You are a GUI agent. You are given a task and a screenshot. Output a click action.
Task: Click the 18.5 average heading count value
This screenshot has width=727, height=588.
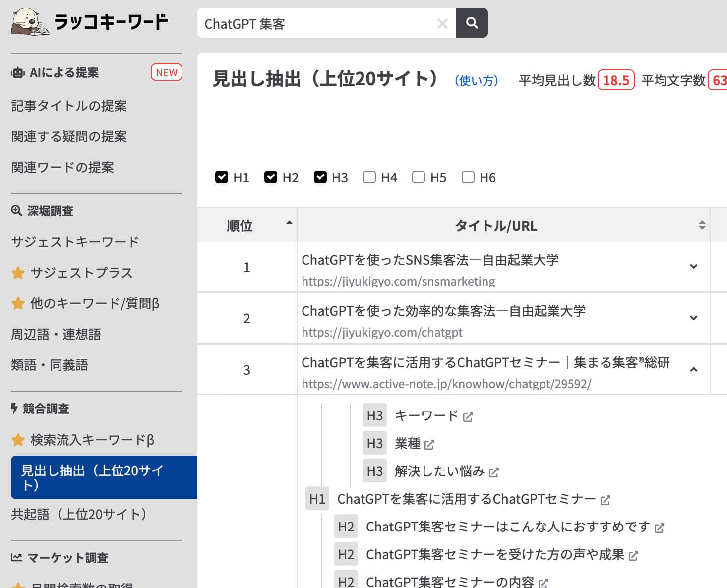click(616, 80)
